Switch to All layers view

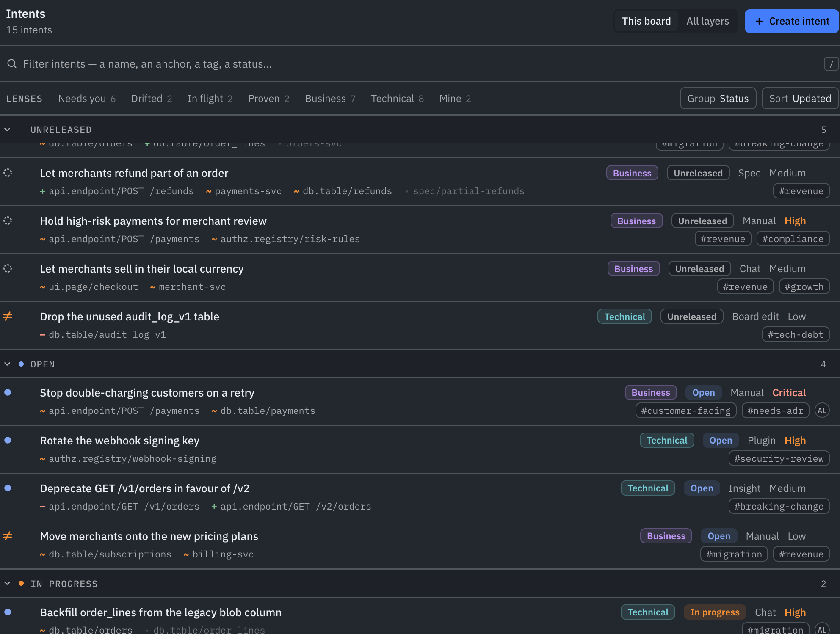(x=707, y=21)
